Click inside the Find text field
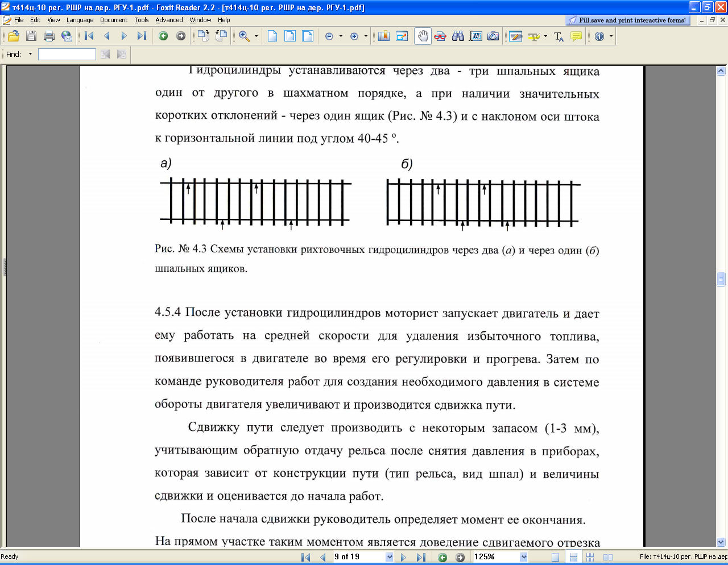 tap(67, 54)
